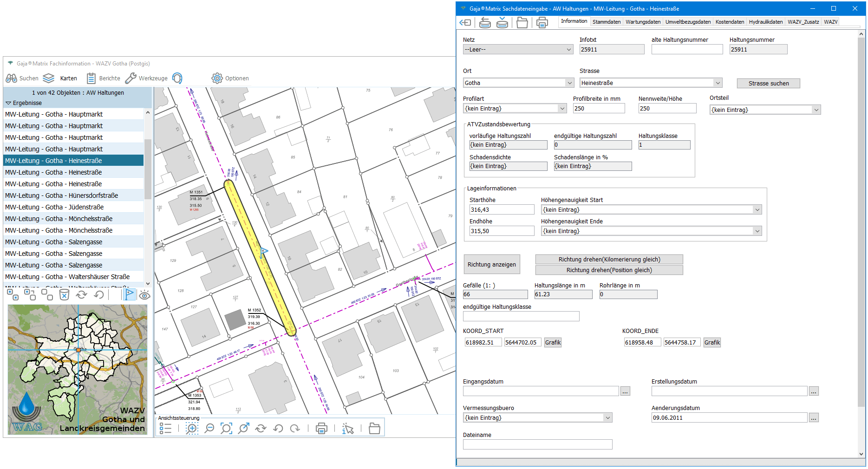The height and width of the screenshot is (469, 868).
Task: Click the save to database down-arrow icon
Action: coord(502,22)
